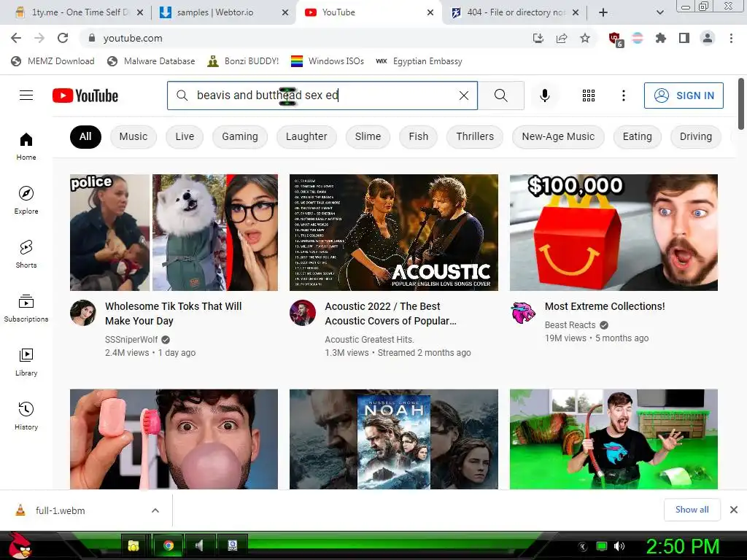Screen dimensions: 747x560
Task: Select the Laughter filter chip
Action: click(306, 136)
